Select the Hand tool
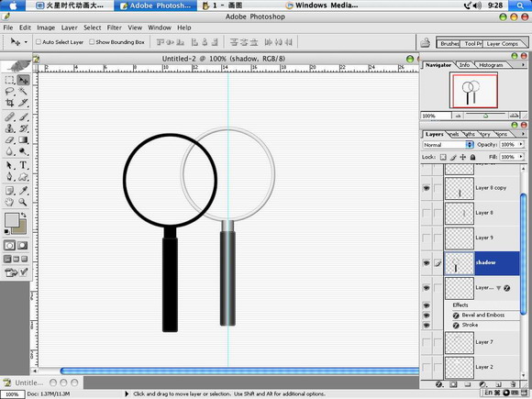532x399 pixels. pos(9,202)
